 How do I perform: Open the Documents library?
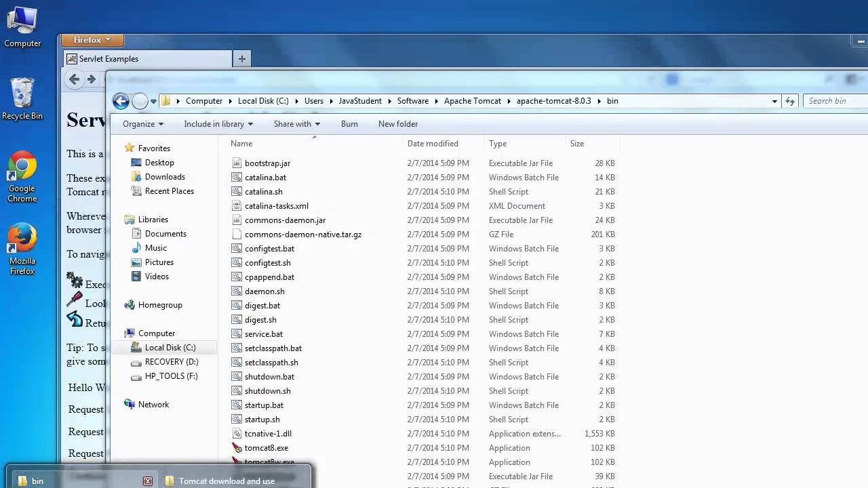click(165, 234)
